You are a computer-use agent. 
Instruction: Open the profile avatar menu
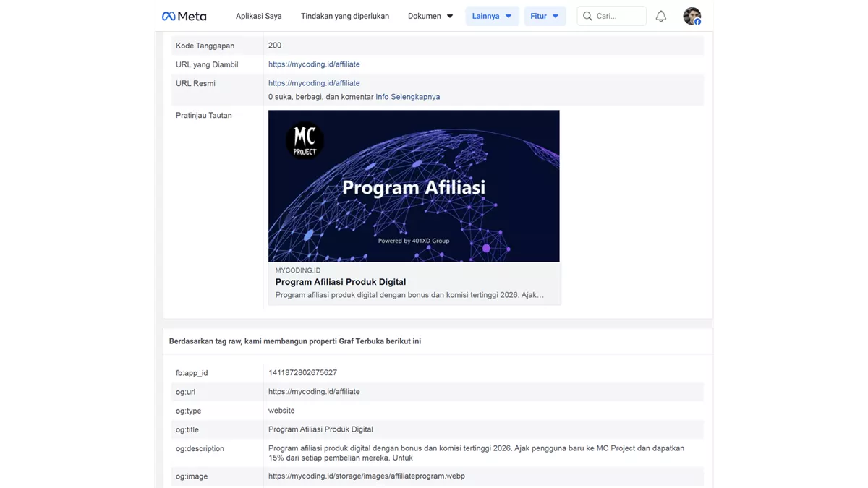pyautogui.click(x=692, y=15)
